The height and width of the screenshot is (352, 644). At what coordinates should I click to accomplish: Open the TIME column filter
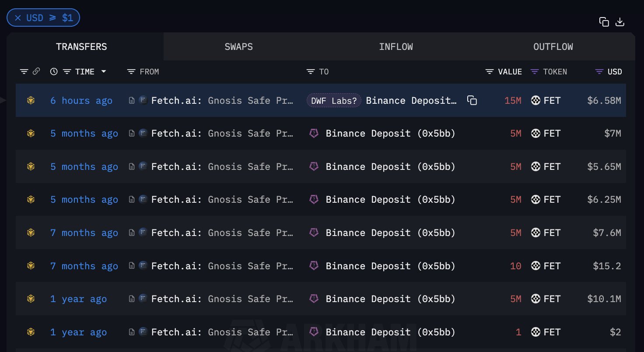[x=67, y=71]
